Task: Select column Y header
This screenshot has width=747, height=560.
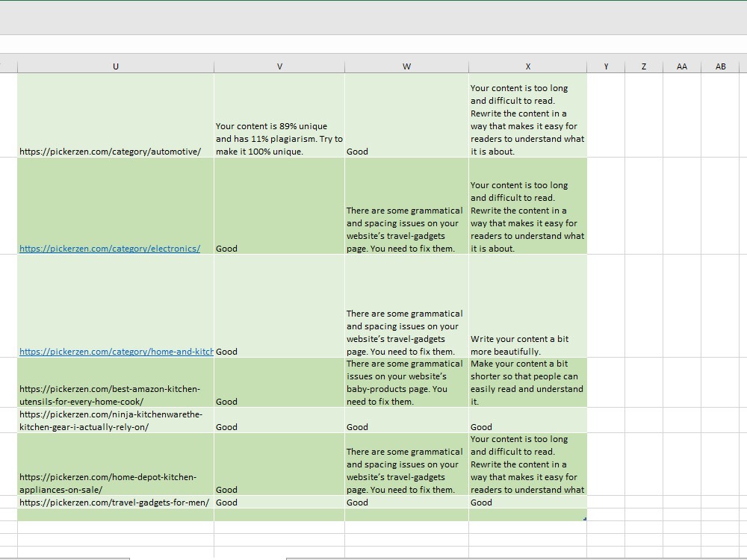Action: tap(606, 66)
